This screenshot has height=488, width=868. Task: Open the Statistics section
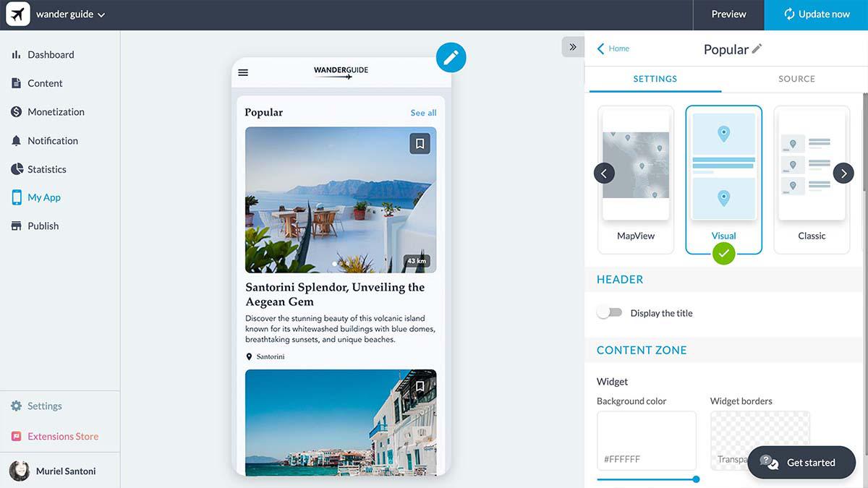point(46,169)
